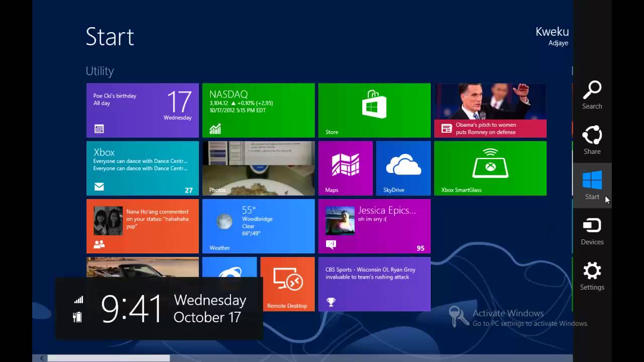The width and height of the screenshot is (644, 362).
Task: Click the Wednesday October 17 date text
Action: tap(210, 309)
